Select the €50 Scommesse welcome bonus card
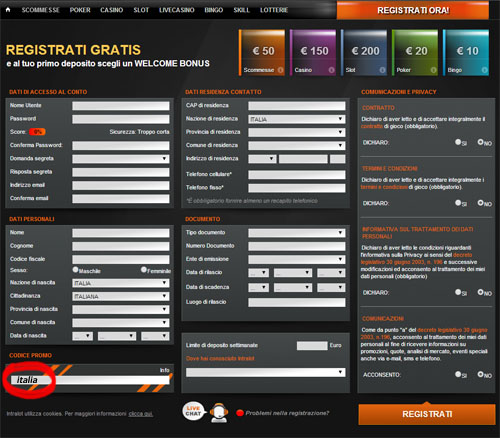 point(262,53)
